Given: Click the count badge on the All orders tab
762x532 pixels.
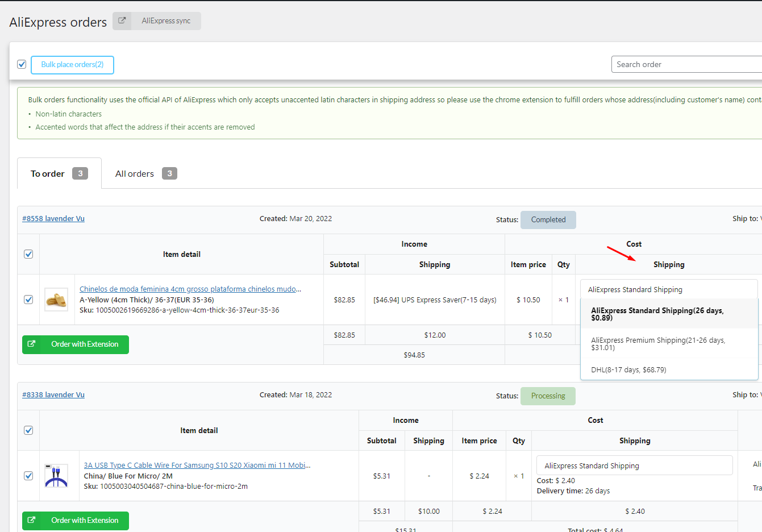Looking at the screenshot, I should 169,173.
